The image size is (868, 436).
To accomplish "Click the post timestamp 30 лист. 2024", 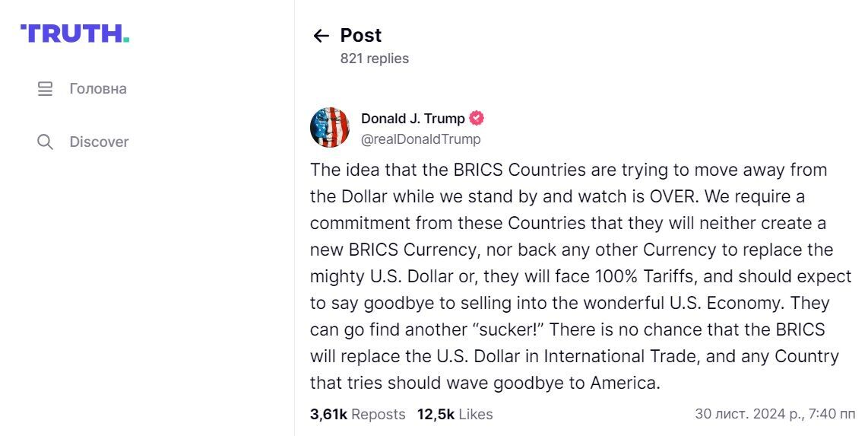I will pyautogui.click(x=775, y=415).
